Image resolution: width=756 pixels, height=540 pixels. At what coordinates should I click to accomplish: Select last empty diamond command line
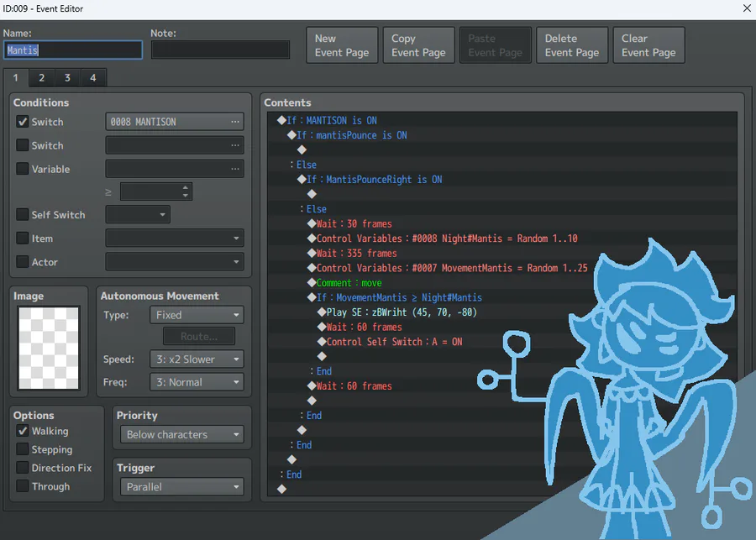pyautogui.click(x=502, y=490)
